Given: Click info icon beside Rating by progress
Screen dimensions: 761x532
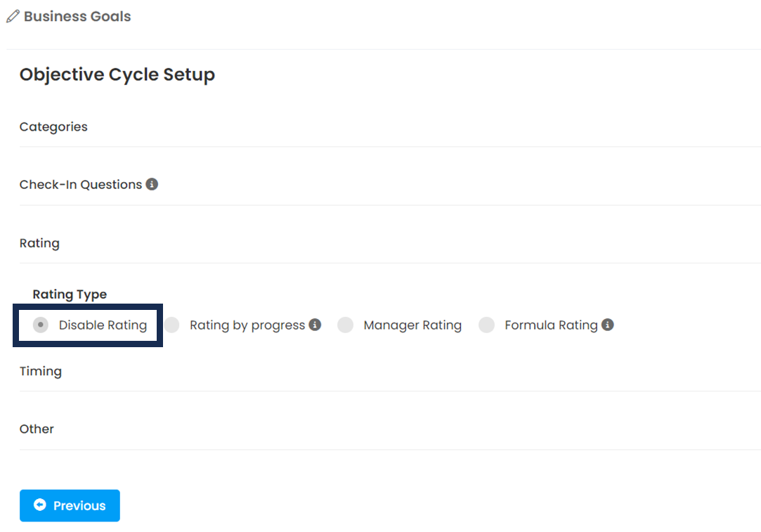Looking at the screenshot, I should pyautogui.click(x=315, y=325).
